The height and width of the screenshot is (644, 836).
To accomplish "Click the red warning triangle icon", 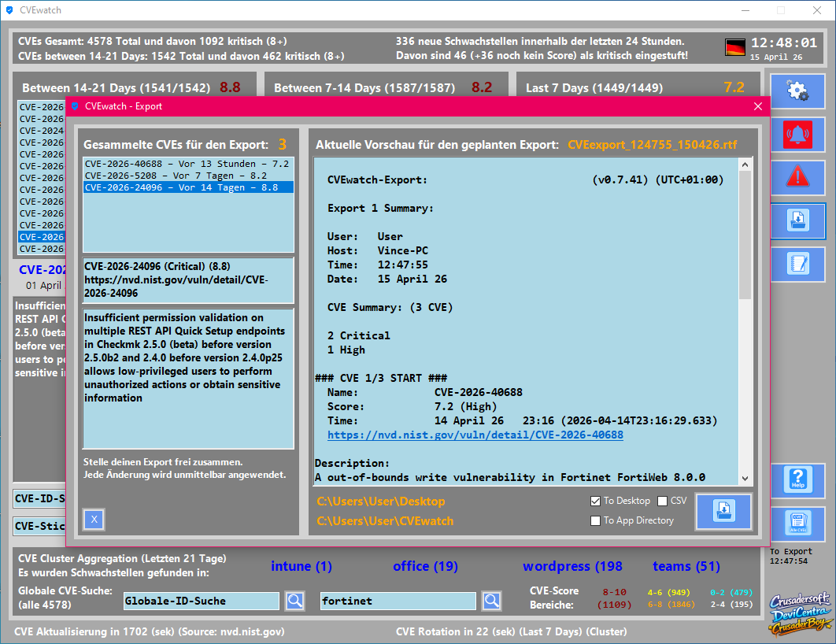I will pos(797,179).
